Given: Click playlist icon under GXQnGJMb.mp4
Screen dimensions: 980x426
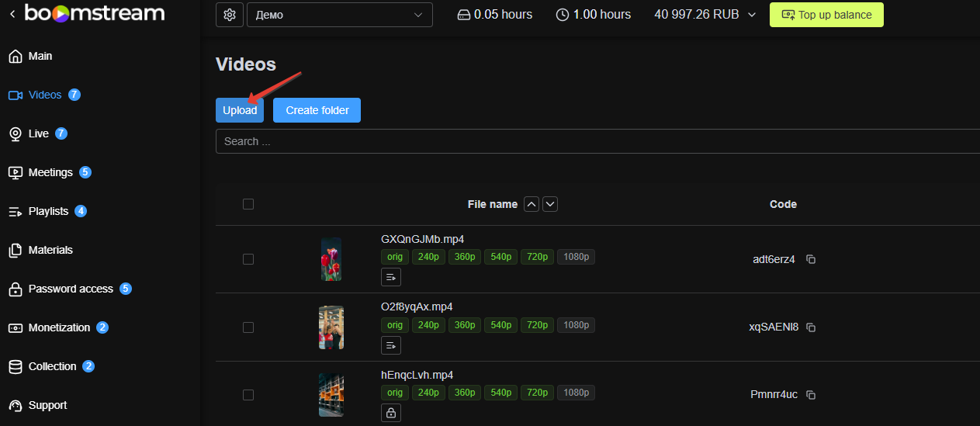Looking at the screenshot, I should point(391,276).
